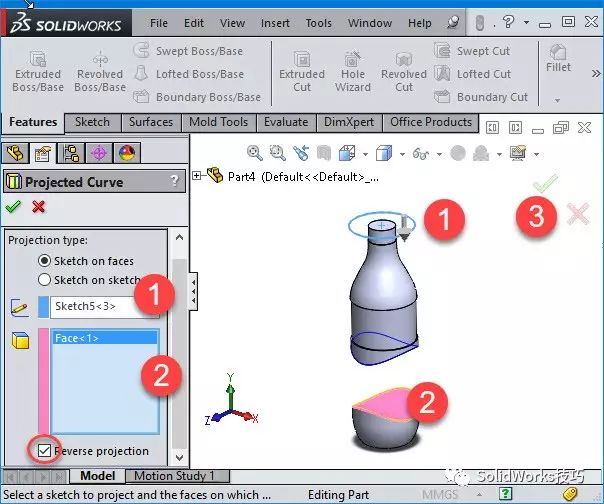
Task: Click the Sketch5<3> sketch selection field
Action: coord(104,306)
